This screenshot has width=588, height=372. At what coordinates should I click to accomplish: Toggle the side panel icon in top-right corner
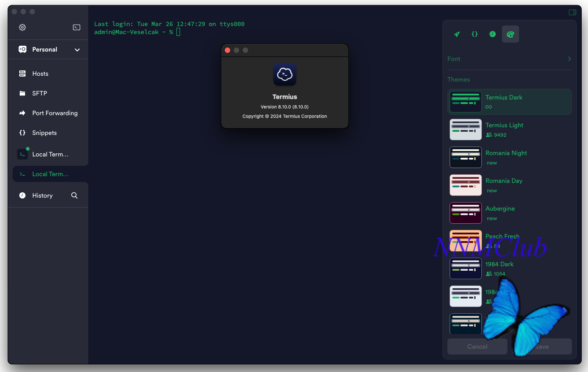(x=572, y=12)
